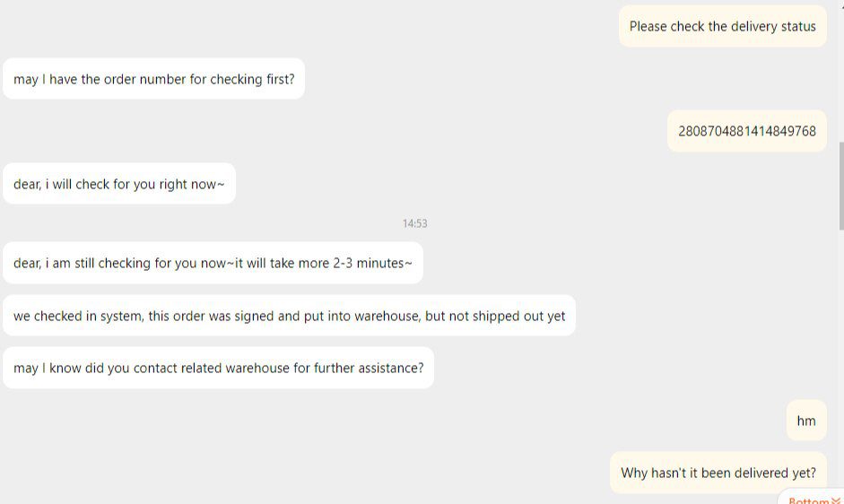
Task: Click the scrollbar track above the thumb
Action: point(840,72)
